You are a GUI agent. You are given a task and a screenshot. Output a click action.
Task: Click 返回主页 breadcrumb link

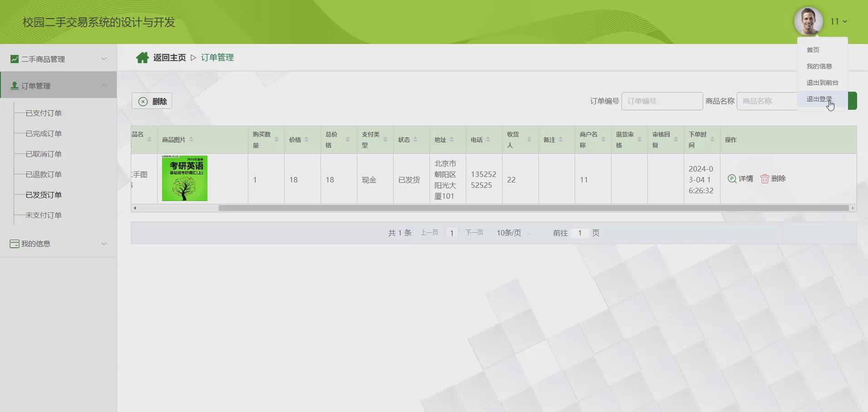[169, 58]
